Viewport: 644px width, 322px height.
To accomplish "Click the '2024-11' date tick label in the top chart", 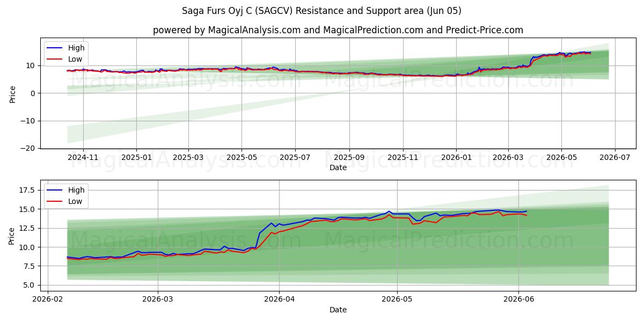I will 83,158.
